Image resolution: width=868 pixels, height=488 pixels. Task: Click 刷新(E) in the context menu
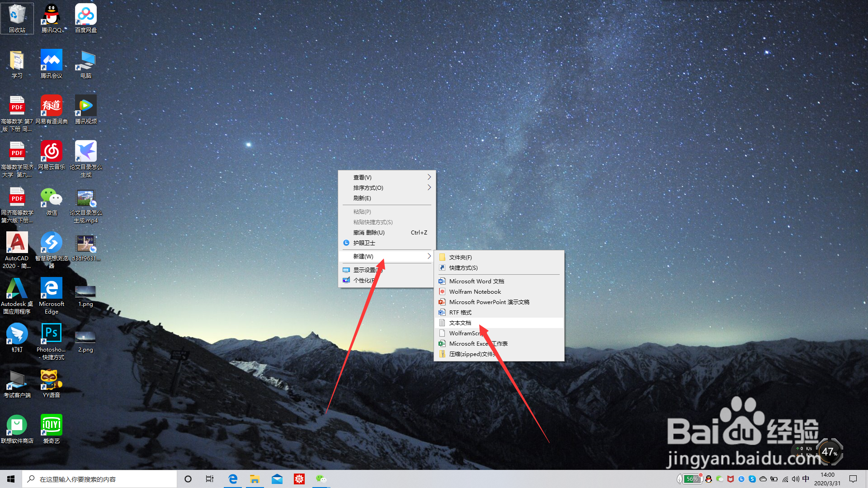[x=362, y=198]
